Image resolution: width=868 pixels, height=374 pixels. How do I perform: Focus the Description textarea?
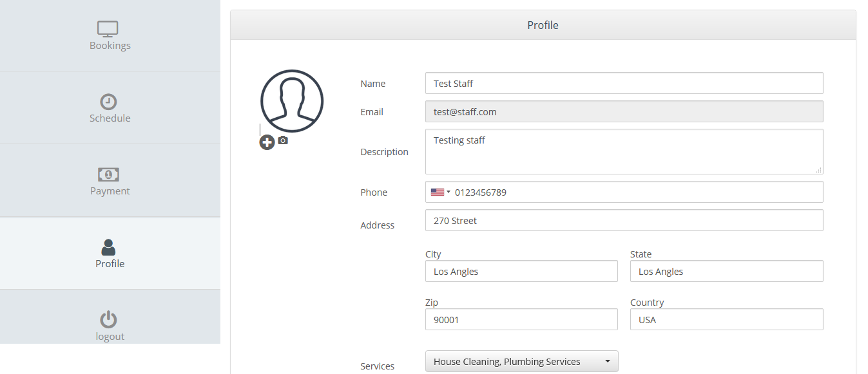(624, 152)
